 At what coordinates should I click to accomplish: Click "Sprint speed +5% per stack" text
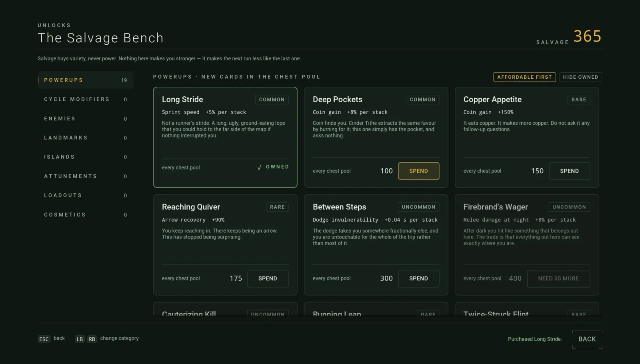click(x=204, y=112)
